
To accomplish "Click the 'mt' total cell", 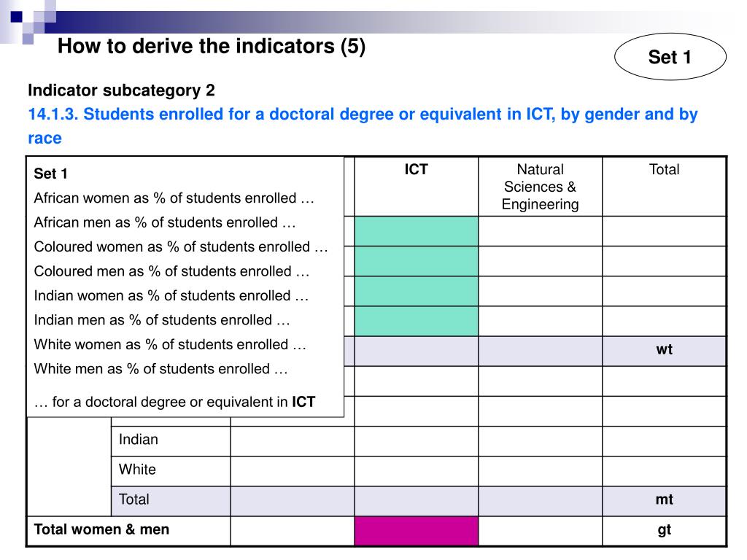I will (x=664, y=501).
